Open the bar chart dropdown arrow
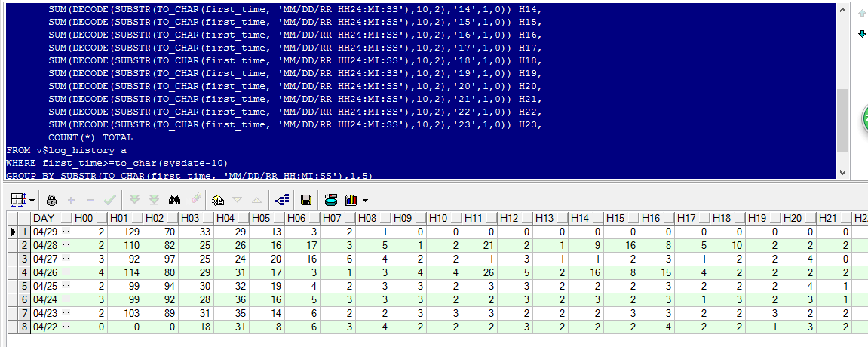This screenshot has width=868, height=347. click(x=366, y=201)
